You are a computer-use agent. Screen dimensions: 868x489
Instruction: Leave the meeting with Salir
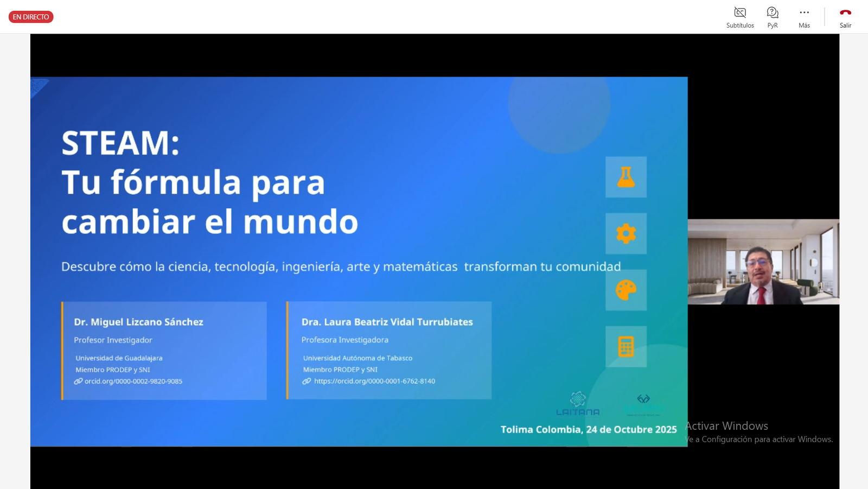point(845,17)
